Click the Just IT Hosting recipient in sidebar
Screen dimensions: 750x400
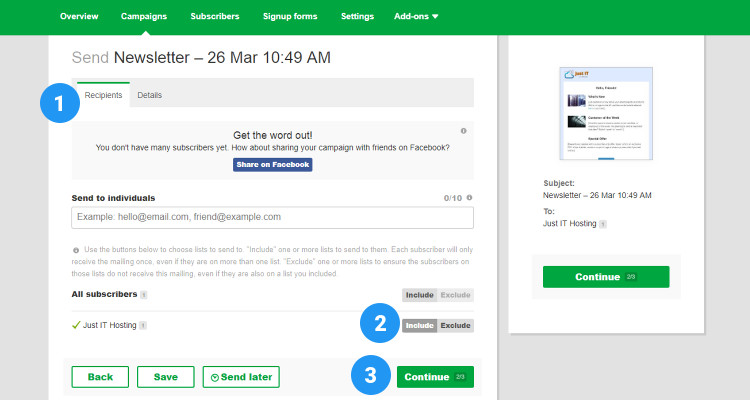[569, 223]
